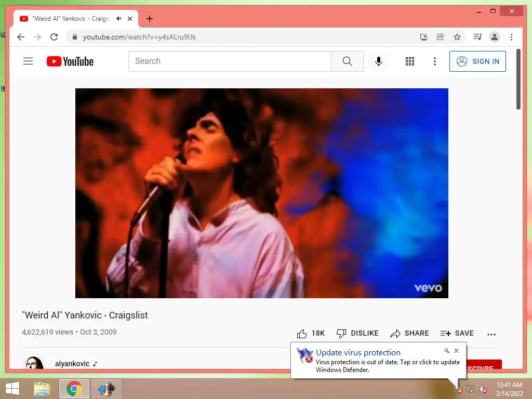
Task: Focus the YouTube Search box
Action: point(230,61)
